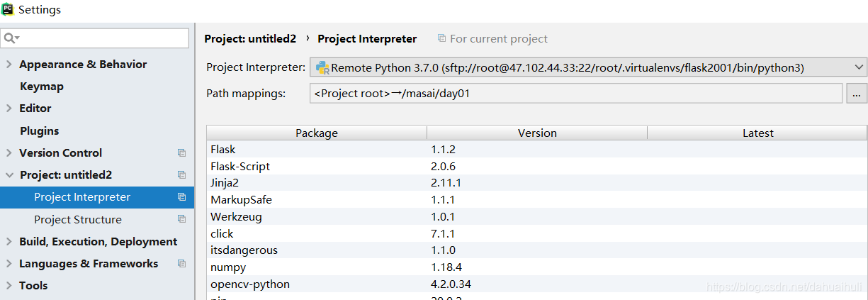Collapse the Project: untitled2 section
Viewport: 868px width, 300px height.
(x=9, y=175)
